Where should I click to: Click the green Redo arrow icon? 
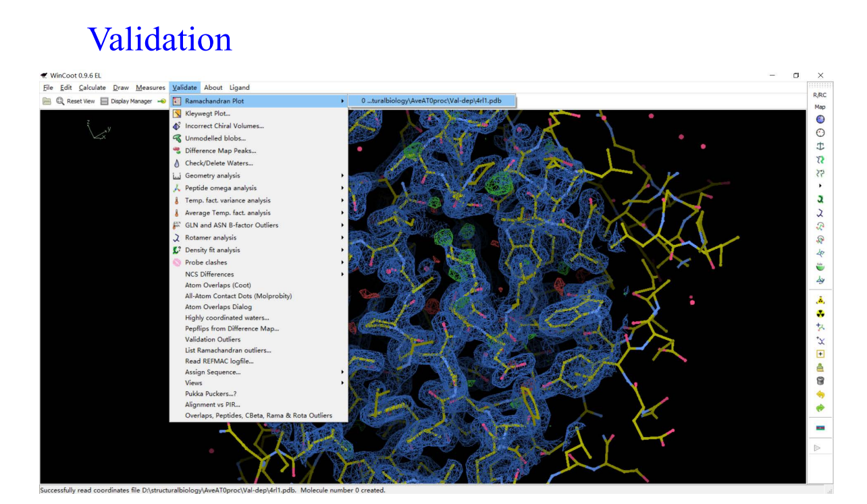click(x=820, y=408)
